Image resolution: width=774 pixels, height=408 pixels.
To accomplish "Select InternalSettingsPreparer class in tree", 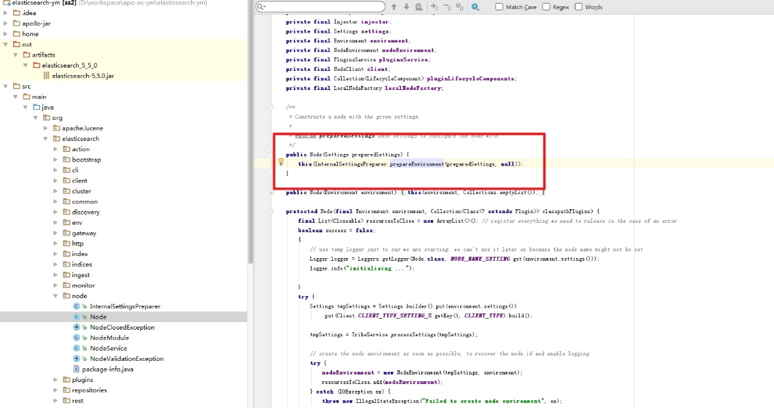I will 124,306.
